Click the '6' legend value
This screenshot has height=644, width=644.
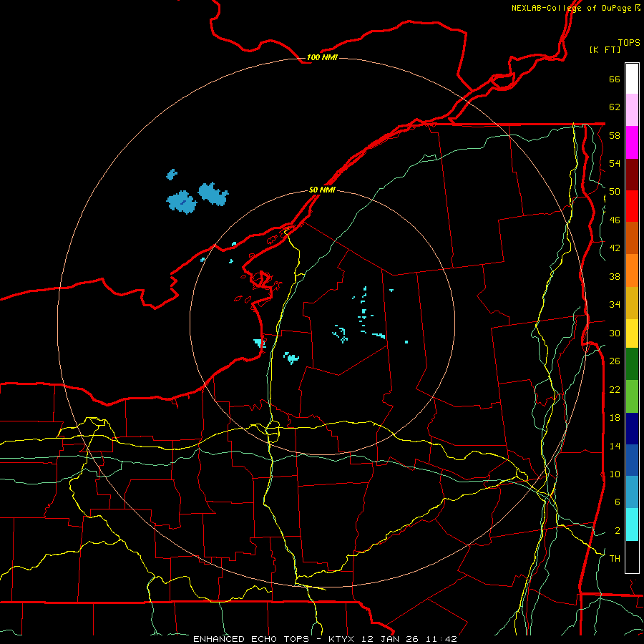coord(618,502)
